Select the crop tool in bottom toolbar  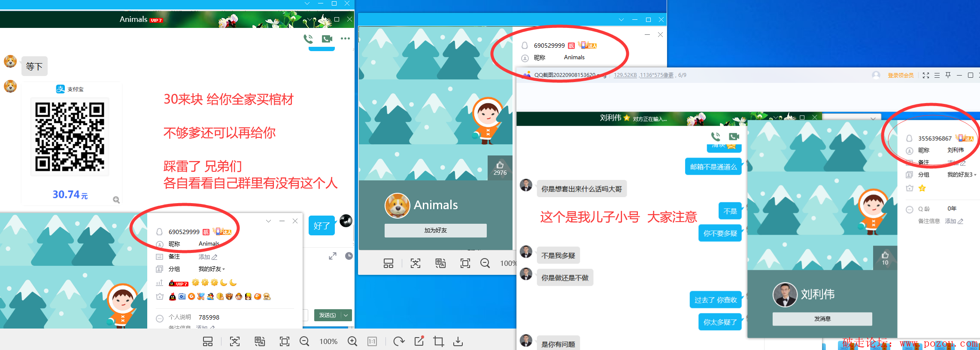click(438, 341)
